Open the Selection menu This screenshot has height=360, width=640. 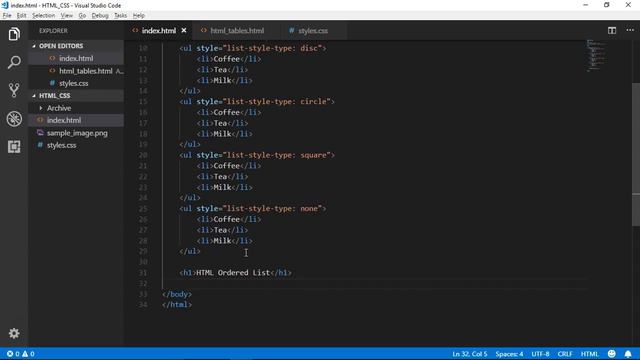click(43, 16)
